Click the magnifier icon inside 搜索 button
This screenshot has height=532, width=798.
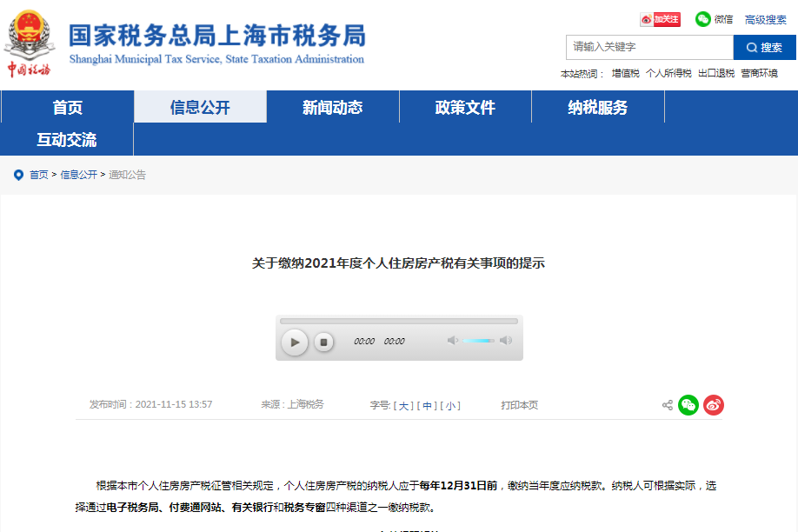pyautogui.click(x=752, y=47)
